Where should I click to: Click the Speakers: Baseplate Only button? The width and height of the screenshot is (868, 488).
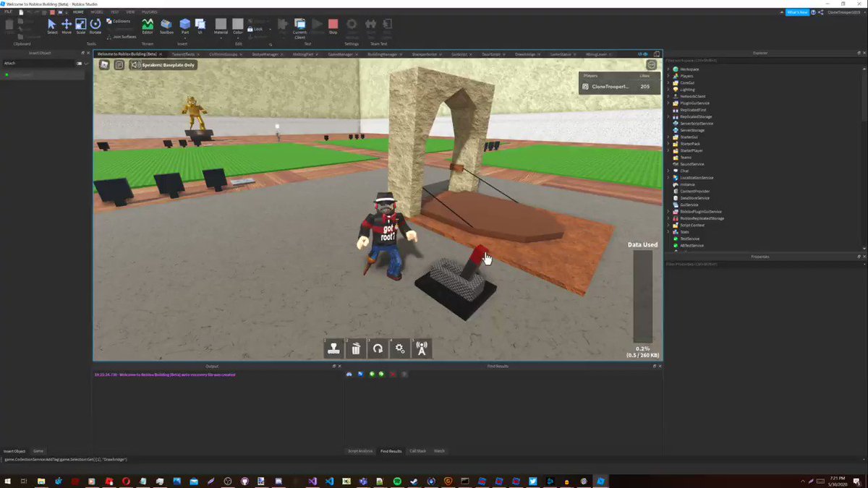163,64
